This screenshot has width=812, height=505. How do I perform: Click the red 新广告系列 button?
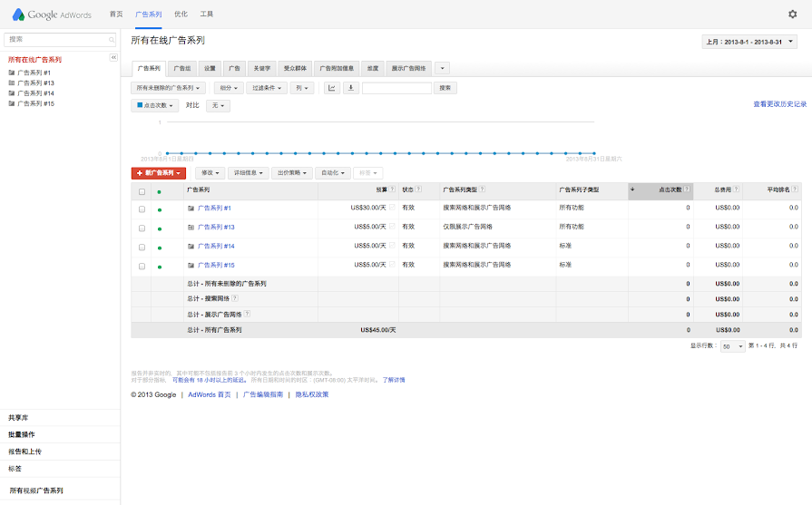(159, 172)
